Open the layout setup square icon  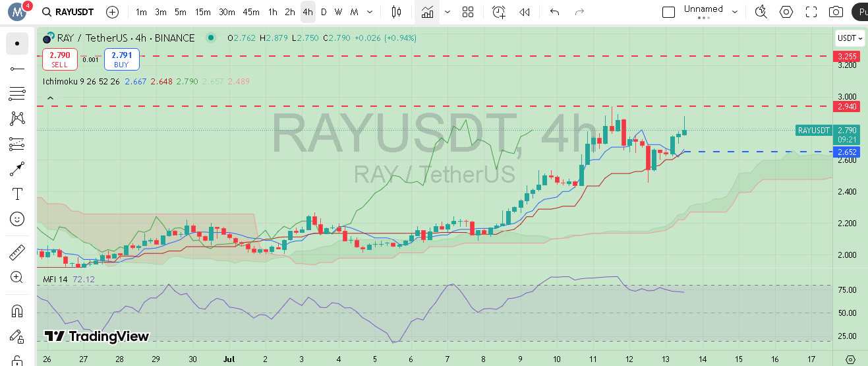[668, 12]
